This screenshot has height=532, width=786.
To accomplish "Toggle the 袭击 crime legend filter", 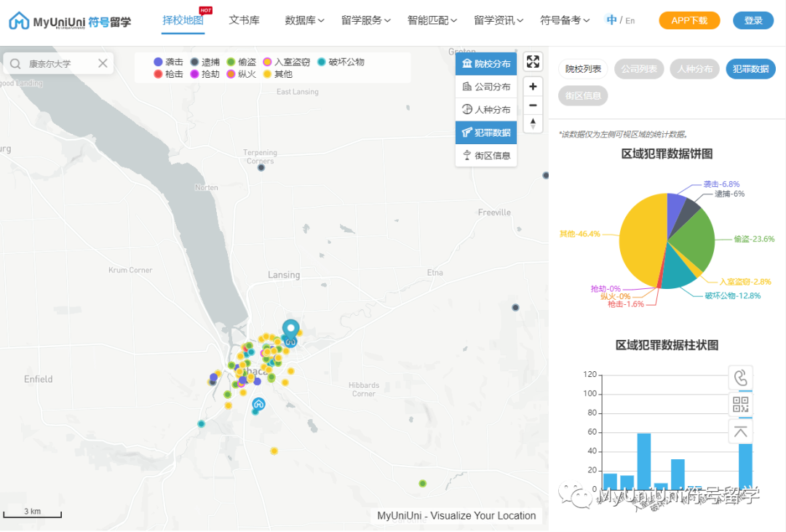I will 167,62.
